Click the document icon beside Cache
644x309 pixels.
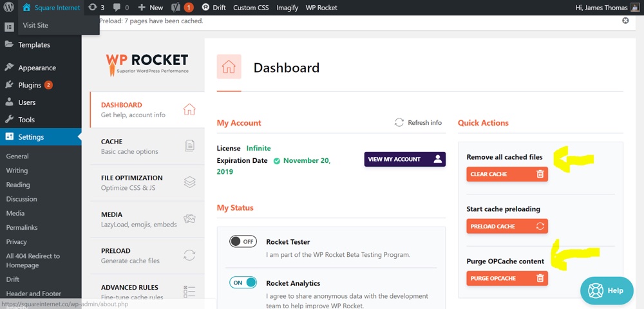tap(189, 145)
